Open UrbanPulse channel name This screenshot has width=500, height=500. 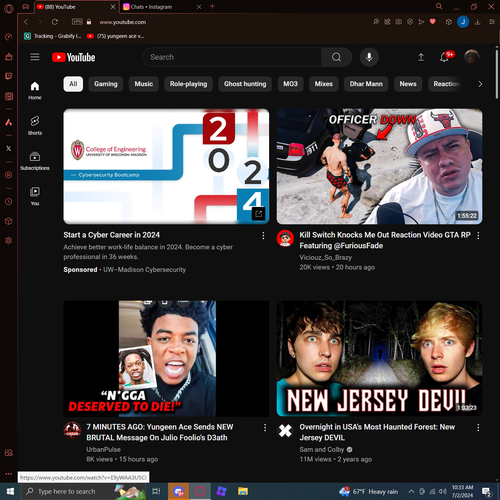tap(103, 450)
